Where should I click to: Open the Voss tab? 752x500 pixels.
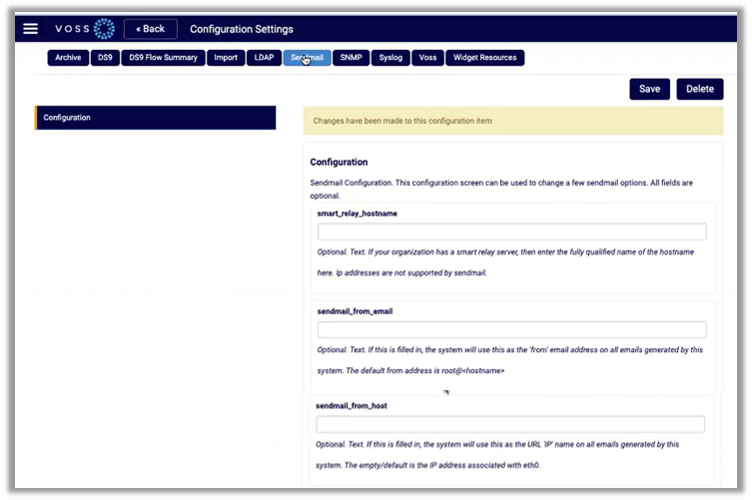coord(428,58)
